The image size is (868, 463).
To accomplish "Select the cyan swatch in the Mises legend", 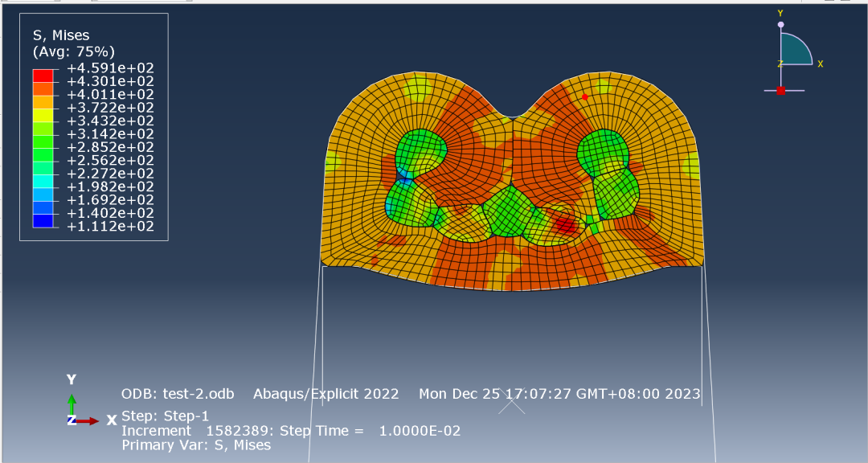I will coord(43,181).
